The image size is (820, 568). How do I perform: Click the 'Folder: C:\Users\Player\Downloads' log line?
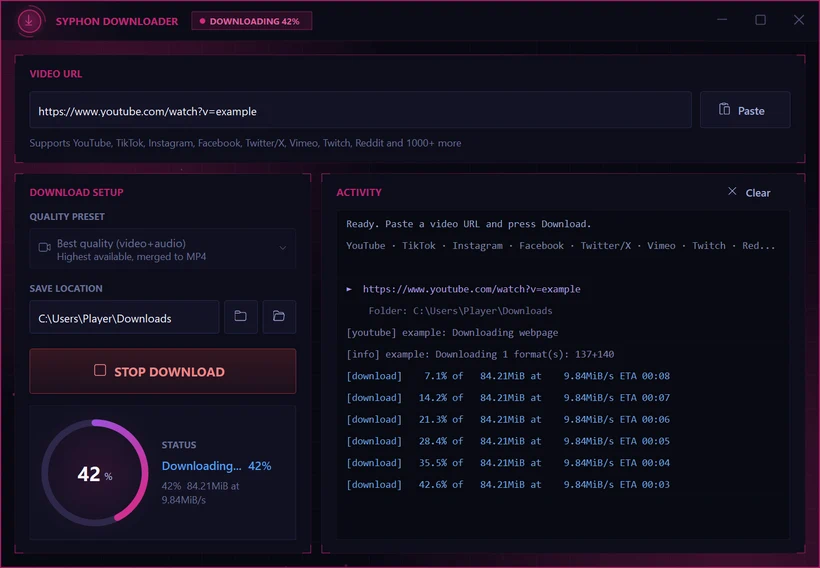(460, 311)
